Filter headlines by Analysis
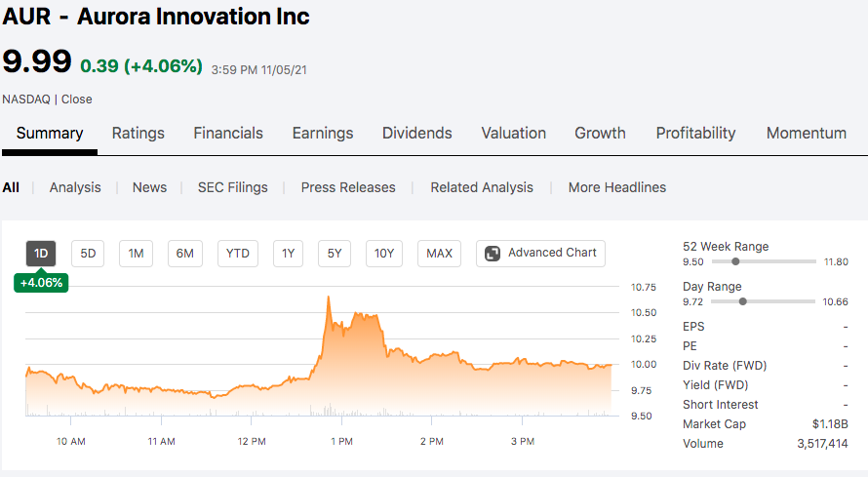 click(75, 187)
